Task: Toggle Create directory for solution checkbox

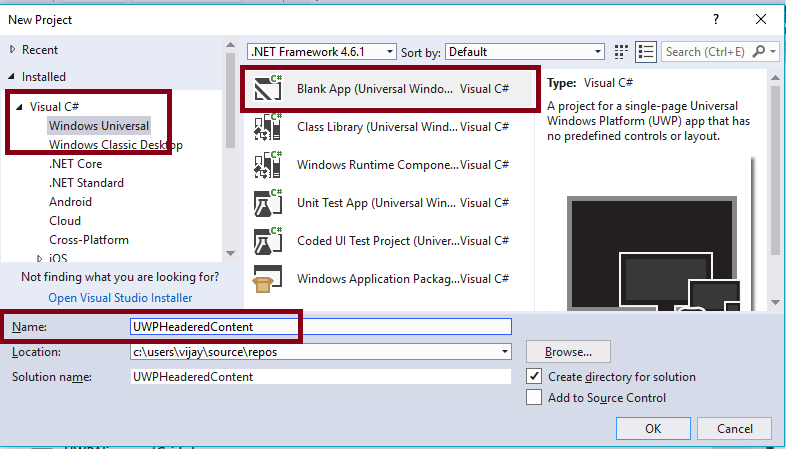Action: pos(534,376)
